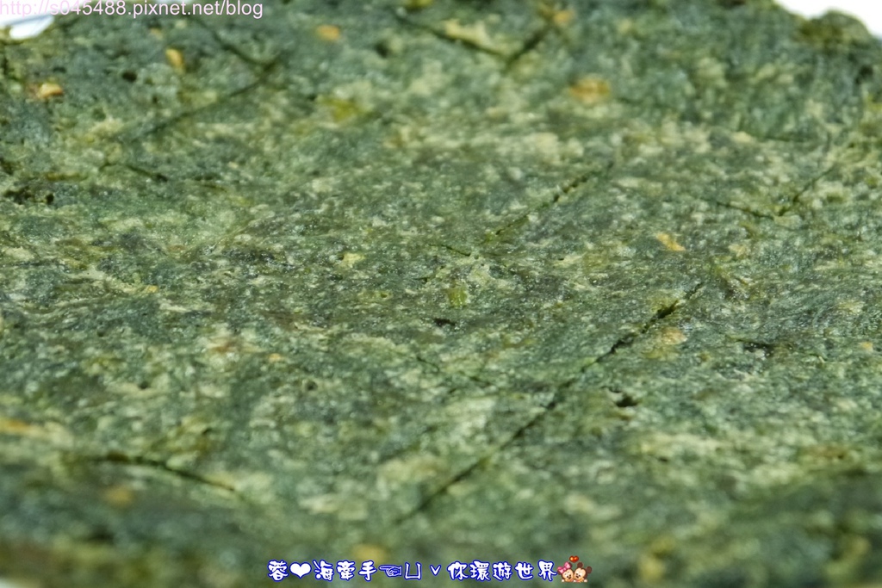Click the 'ㄩ' symbol after the hand icon

coord(413,571)
